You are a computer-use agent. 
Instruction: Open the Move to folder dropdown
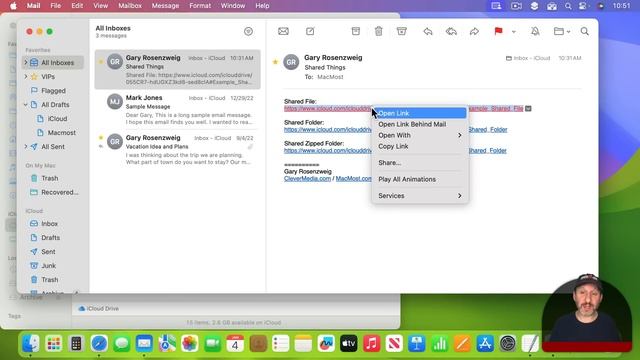(562, 31)
